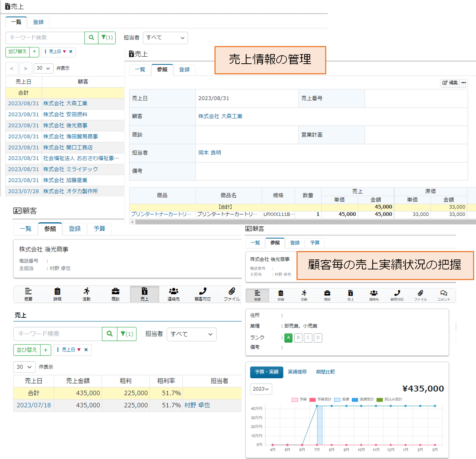Select rank A button
The image size is (476, 459).
point(288,338)
